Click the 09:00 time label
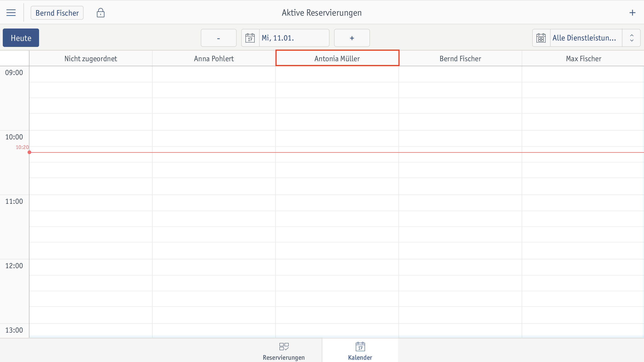Image resolution: width=644 pixels, height=362 pixels. click(14, 72)
